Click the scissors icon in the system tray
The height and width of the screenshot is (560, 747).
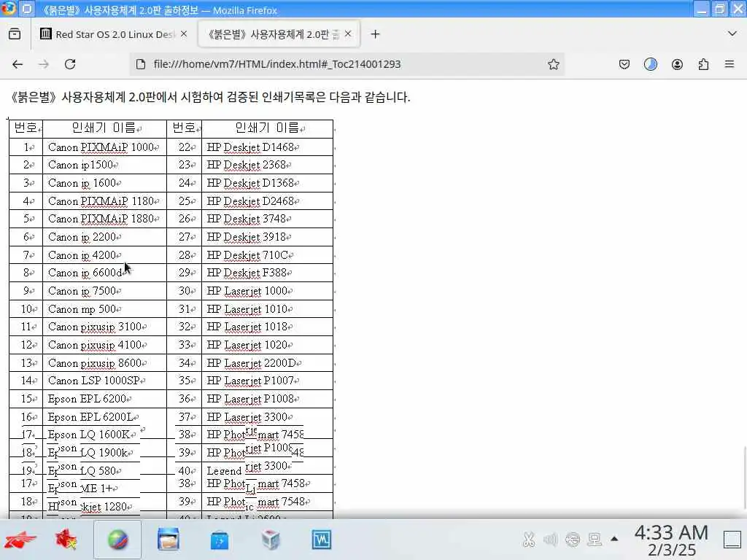(x=528, y=540)
